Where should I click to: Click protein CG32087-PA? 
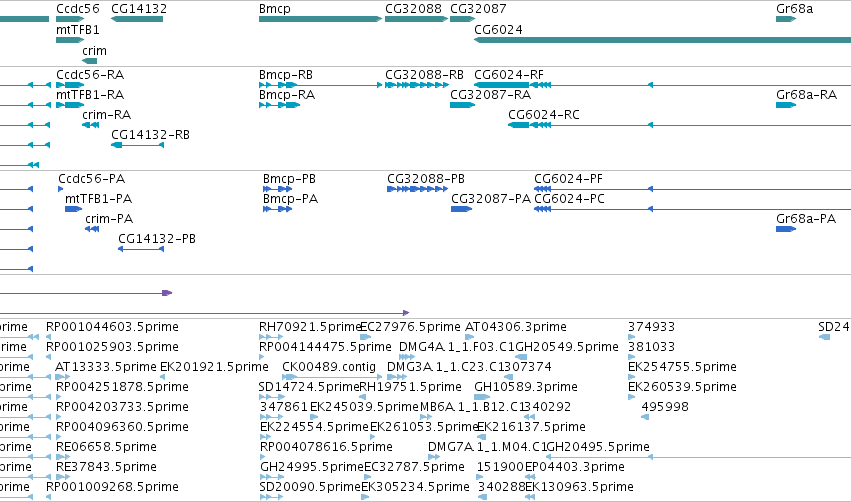click(x=491, y=199)
